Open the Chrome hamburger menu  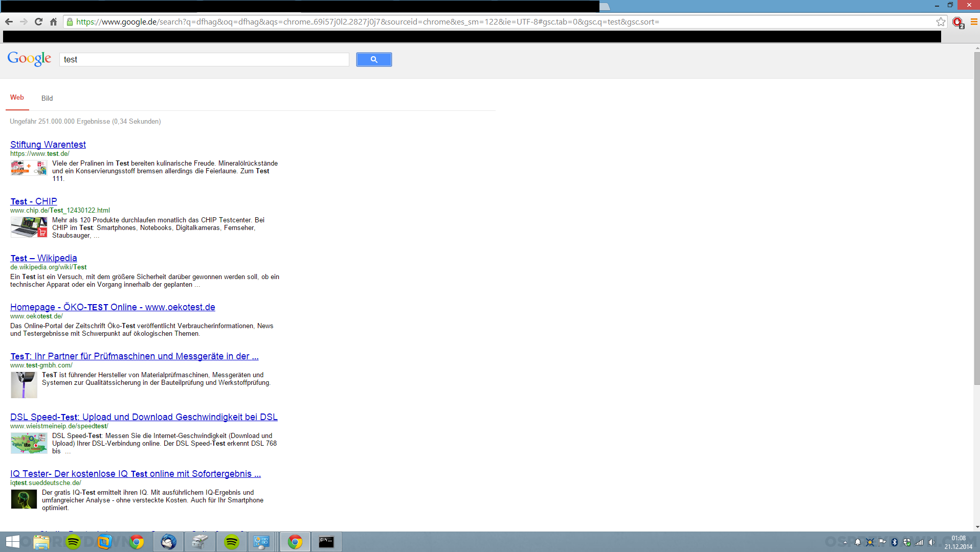coord(974,21)
